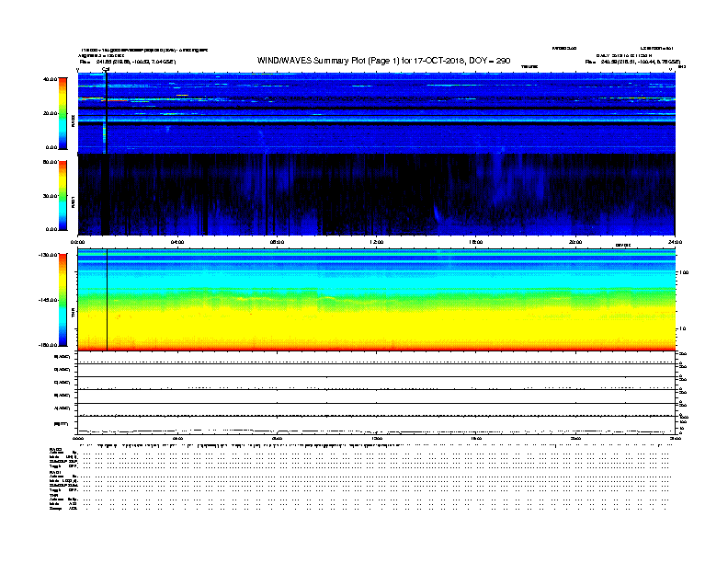728x563 pixels.
Task: Click the RAD1 status heading in bottom table
Action: [x=56, y=473]
